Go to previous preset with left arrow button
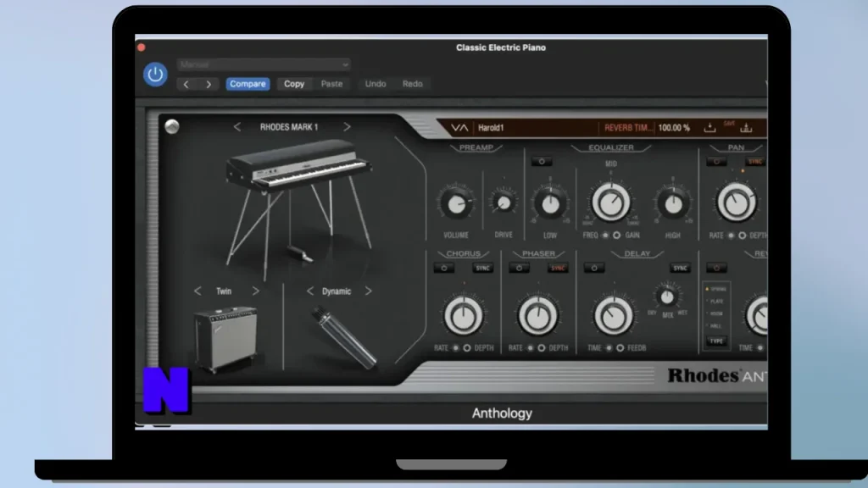Image resolution: width=868 pixels, height=488 pixels. point(186,84)
